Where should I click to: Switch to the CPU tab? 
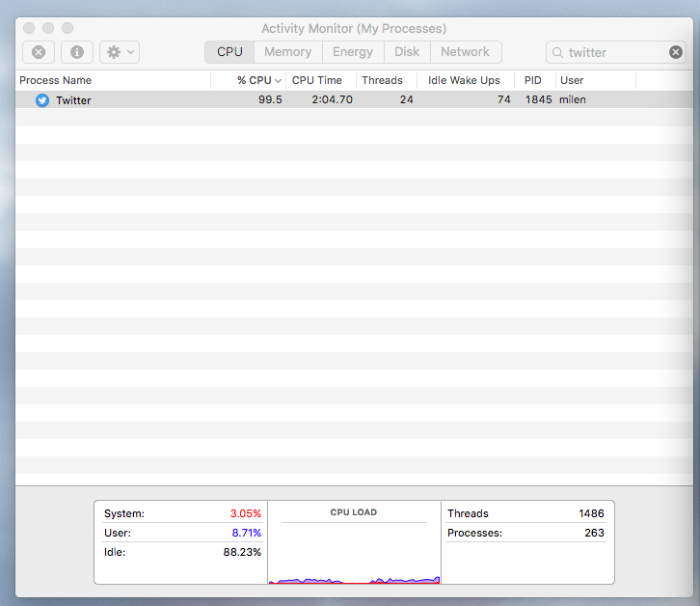(229, 52)
